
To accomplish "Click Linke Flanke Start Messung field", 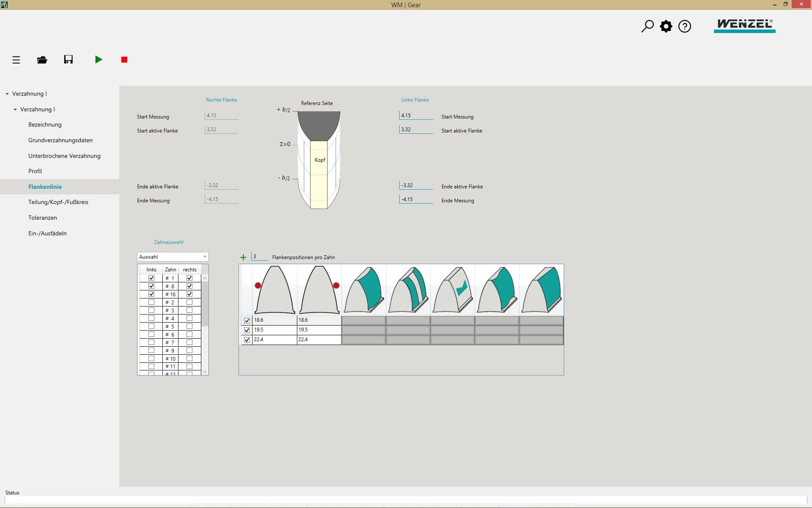I will 416,116.
